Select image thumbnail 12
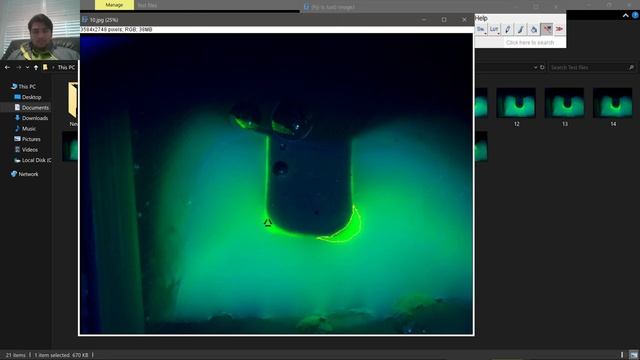This screenshot has height=360, width=640. pyautogui.click(x=516, y=107)
